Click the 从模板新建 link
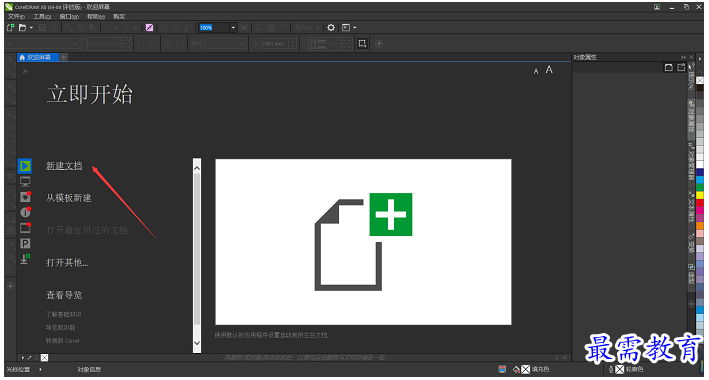 69,198
